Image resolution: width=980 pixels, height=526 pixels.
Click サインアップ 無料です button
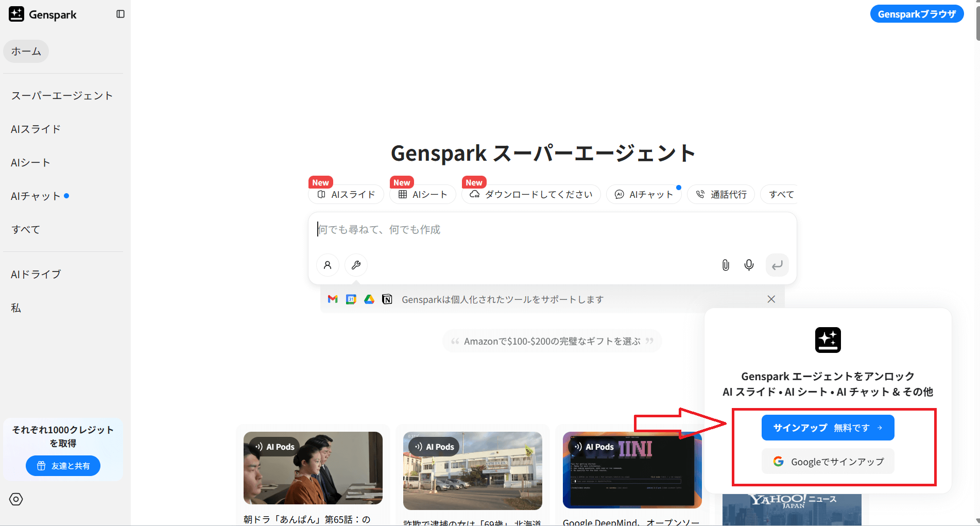tap(828, 428)
